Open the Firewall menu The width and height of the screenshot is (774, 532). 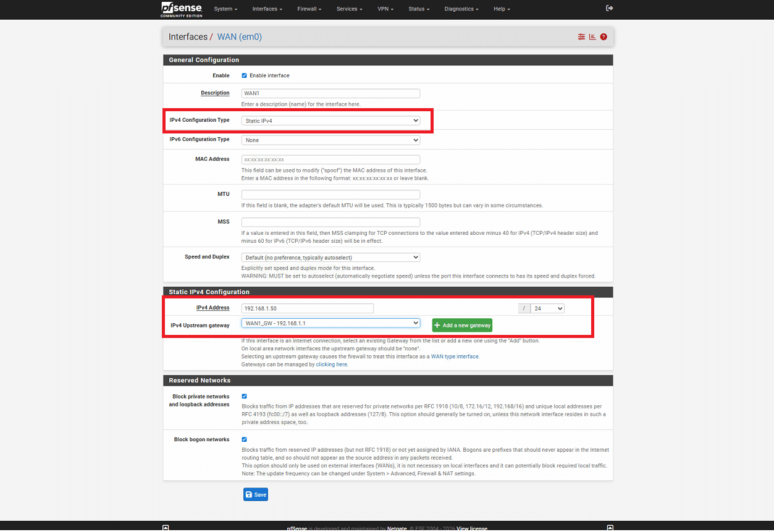point(309,9)
